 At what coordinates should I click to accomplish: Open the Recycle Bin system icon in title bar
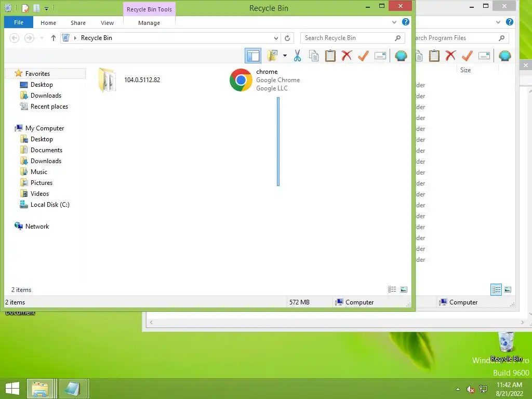point(8,8)
